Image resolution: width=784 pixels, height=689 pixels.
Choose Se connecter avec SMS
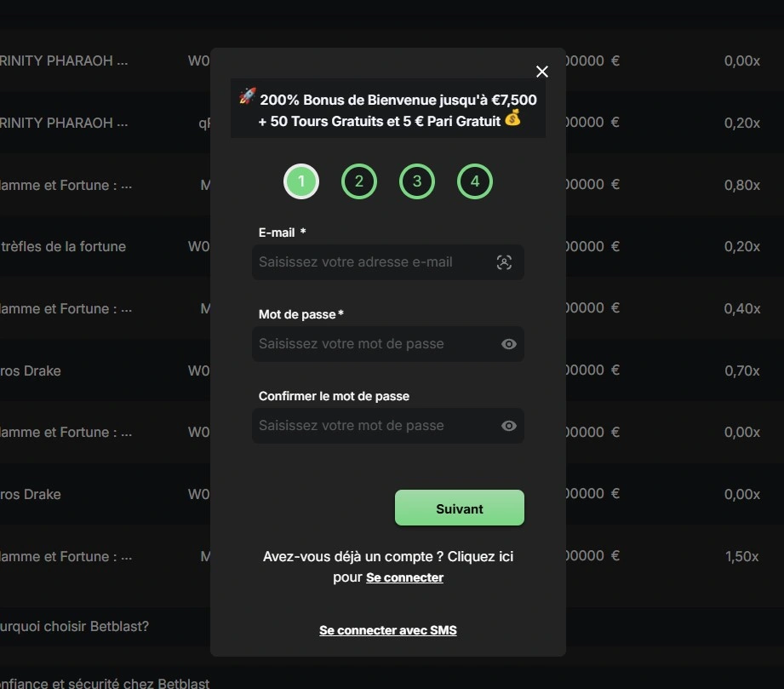(x=388, y=630)
